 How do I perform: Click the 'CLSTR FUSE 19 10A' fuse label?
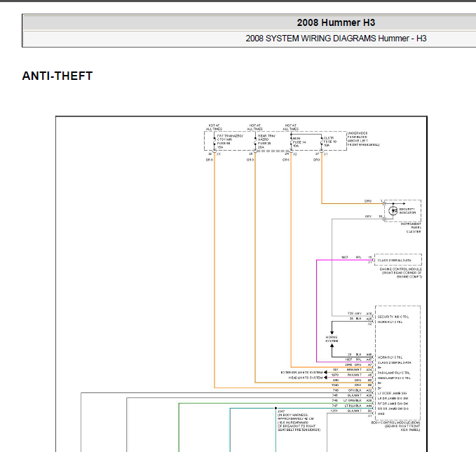330,142
